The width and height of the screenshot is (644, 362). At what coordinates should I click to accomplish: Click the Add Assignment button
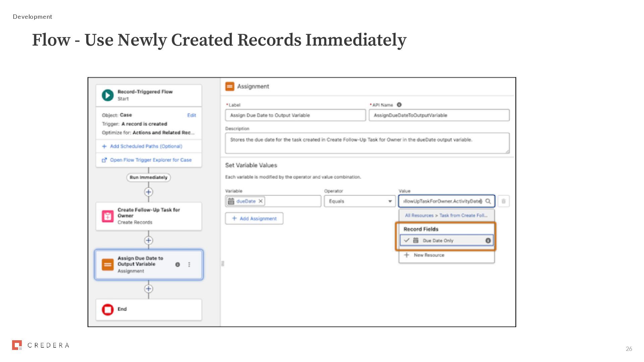(x=254, y=219)
